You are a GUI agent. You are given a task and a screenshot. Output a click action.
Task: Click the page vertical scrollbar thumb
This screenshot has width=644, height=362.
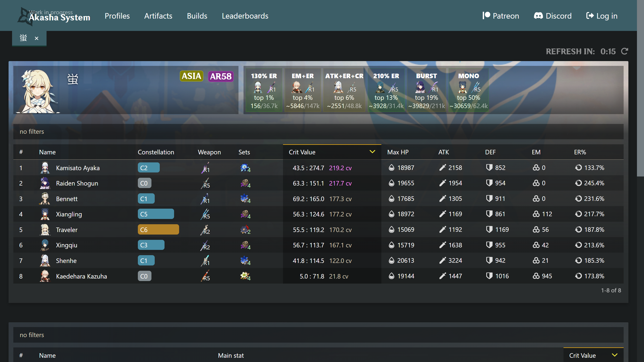[x=640, y=88]
